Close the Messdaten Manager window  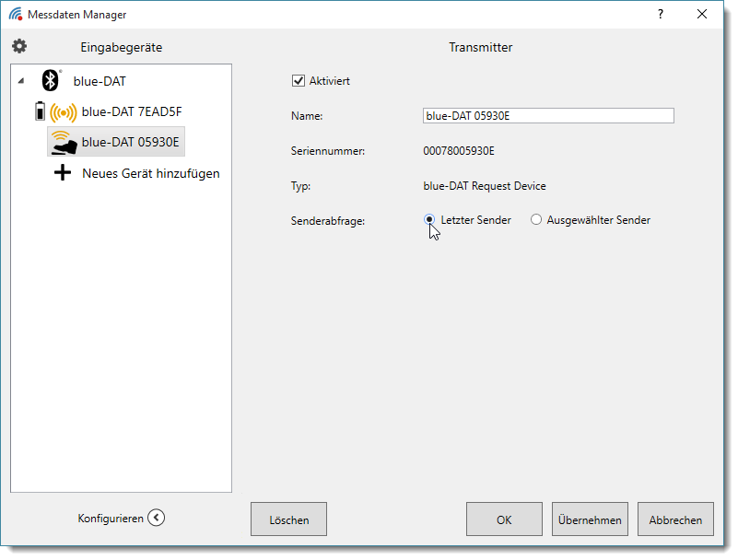pos(703,14)
